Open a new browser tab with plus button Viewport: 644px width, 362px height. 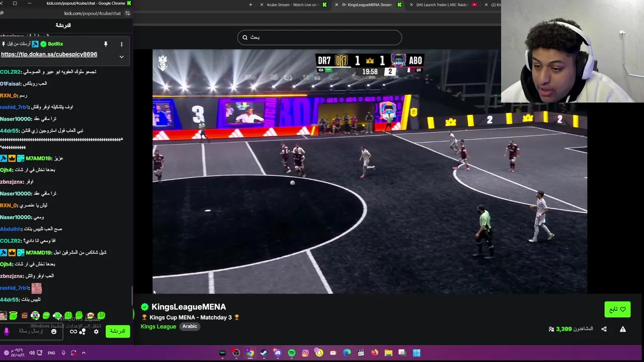click(x=251, y=5)
